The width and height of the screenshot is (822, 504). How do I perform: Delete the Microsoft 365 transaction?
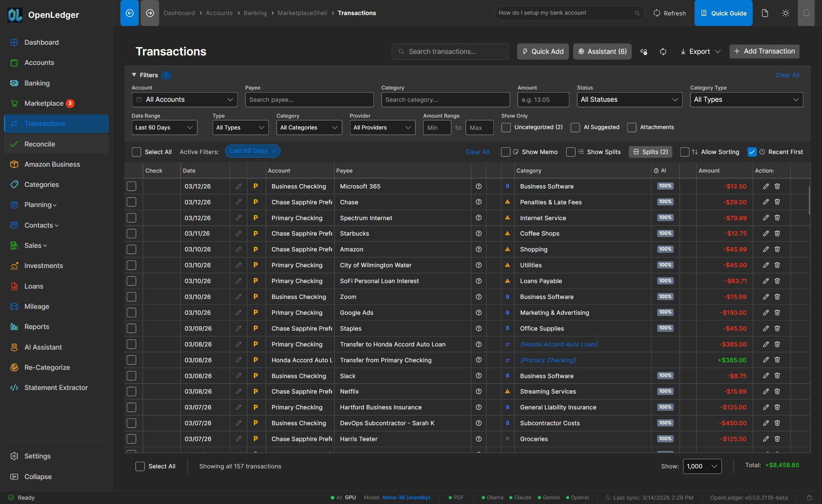(x=777, y=186)
